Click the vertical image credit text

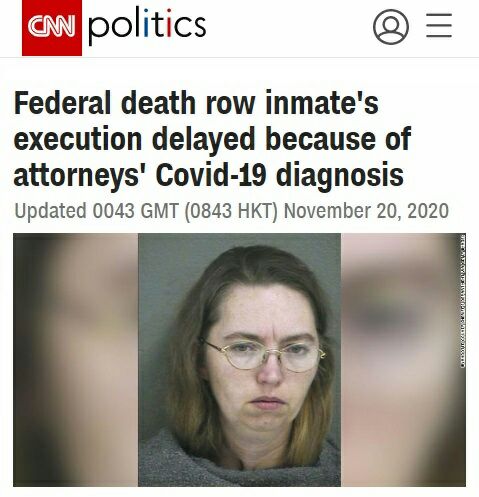(463, 301)
